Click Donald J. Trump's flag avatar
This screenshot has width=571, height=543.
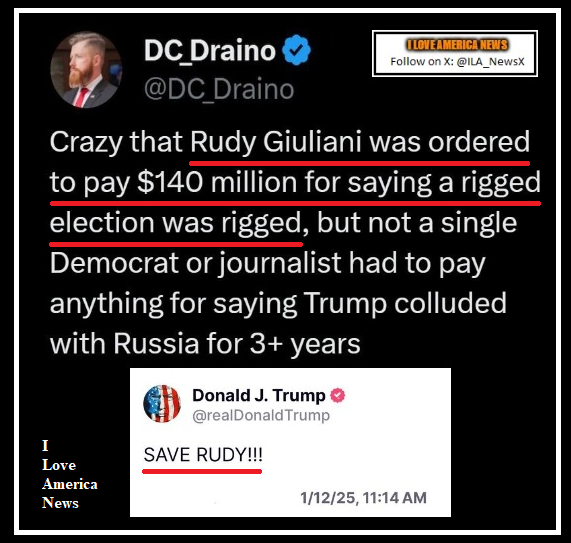click(x=162, y=404)
